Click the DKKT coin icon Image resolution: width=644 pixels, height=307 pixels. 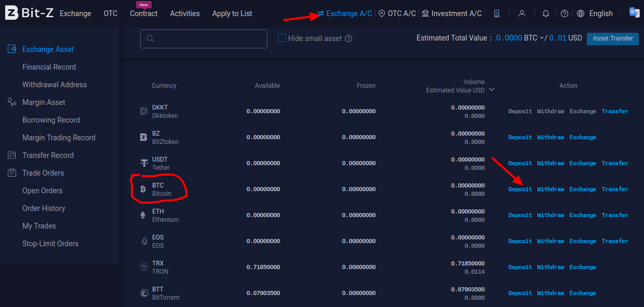pyautogui.click(x=144, y=111)
